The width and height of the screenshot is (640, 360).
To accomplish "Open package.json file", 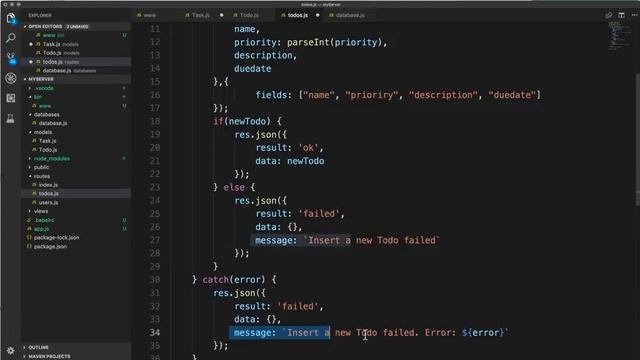I will pos(50,247).
